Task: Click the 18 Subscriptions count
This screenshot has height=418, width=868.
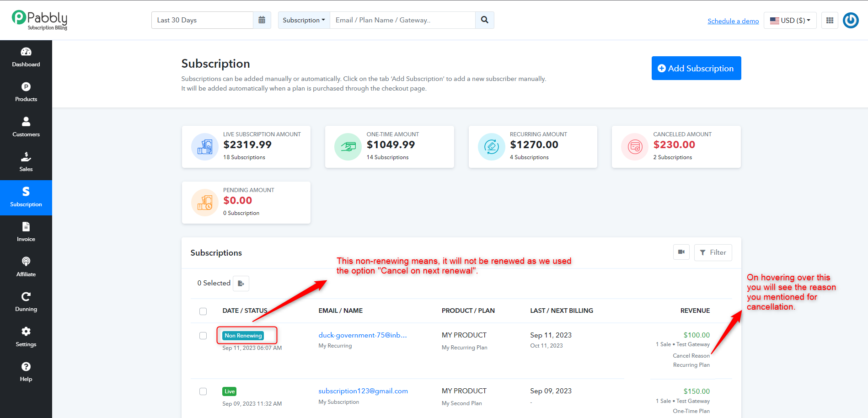Action: click(244, 157)
